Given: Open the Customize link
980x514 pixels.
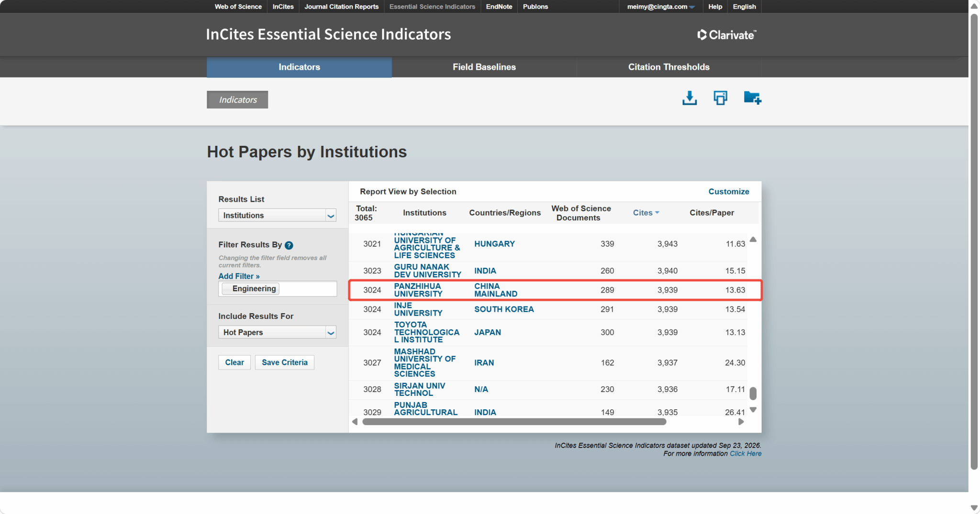Looking at the screenshot, I should [728, 191].
